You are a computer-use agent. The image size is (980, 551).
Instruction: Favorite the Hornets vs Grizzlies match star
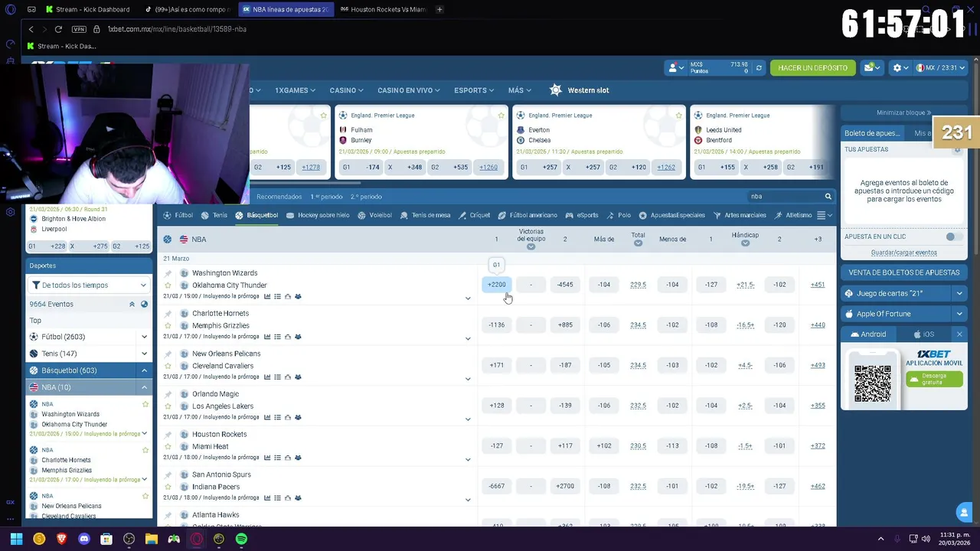coord(168,326)
